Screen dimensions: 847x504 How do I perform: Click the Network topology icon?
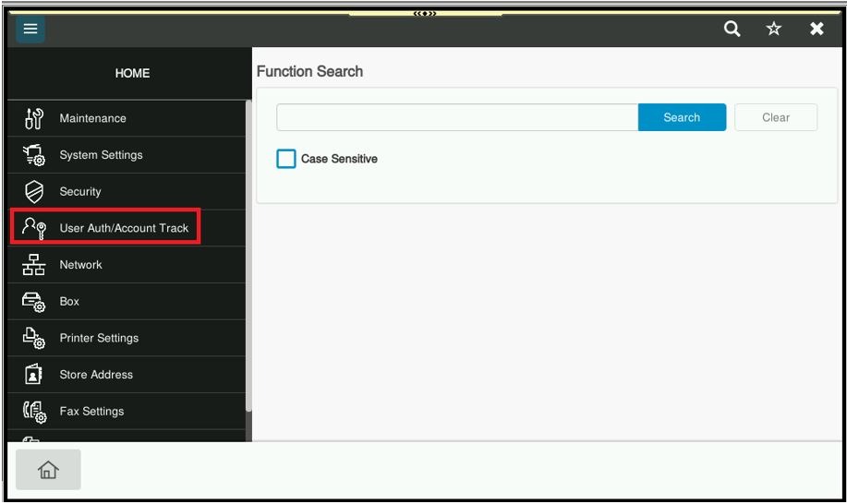(32, 265)
